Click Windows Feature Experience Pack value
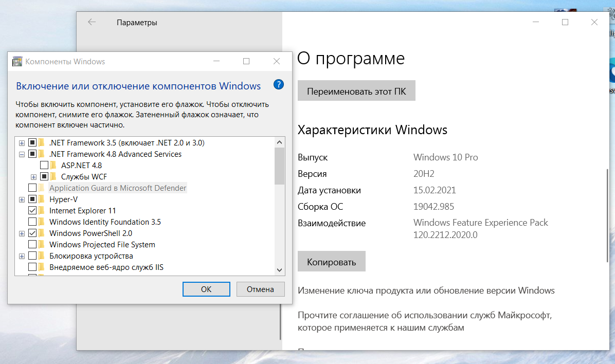 click(480, 229)
